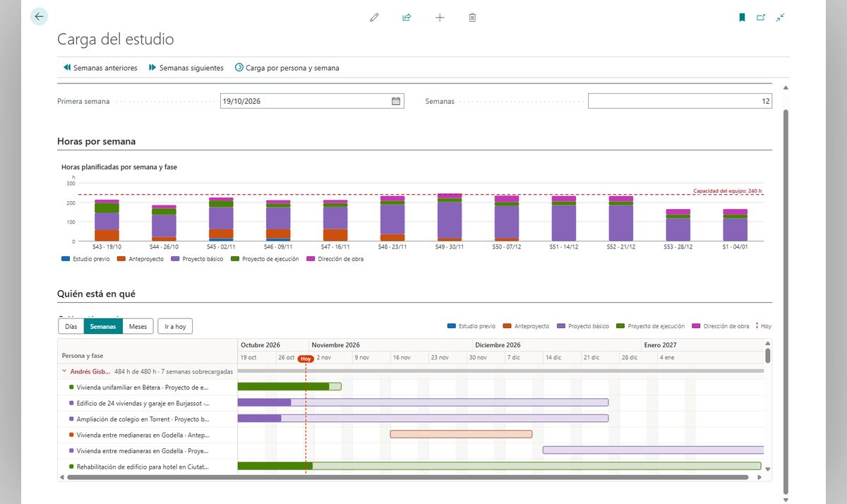
Task: Open the share icon
Action: 407,18
